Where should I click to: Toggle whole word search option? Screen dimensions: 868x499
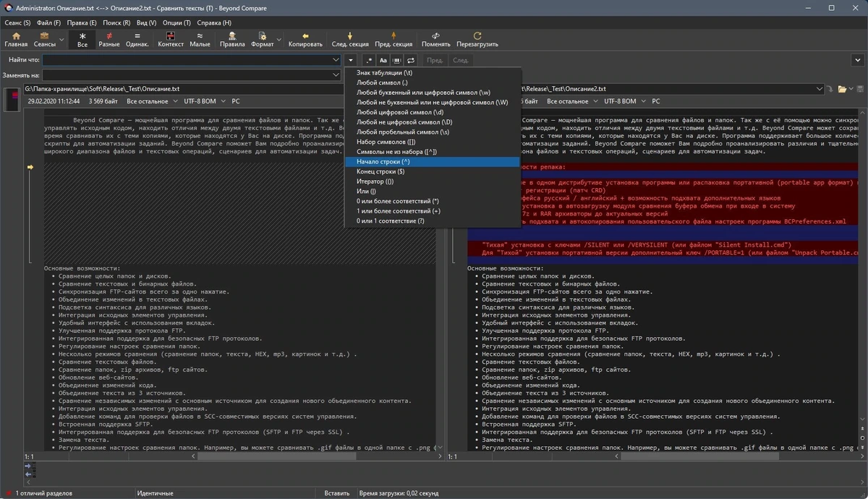click(396, 61)
